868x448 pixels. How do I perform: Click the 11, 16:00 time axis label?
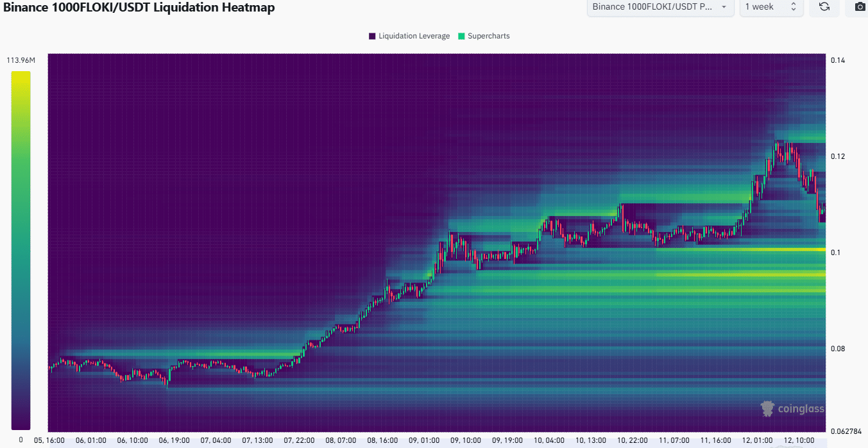(x=716, y=441)
